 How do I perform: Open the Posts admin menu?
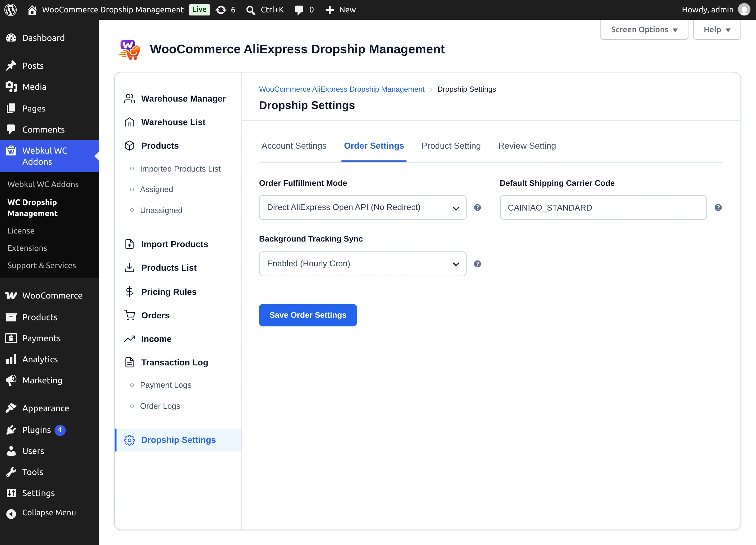[x=50, y=66]
